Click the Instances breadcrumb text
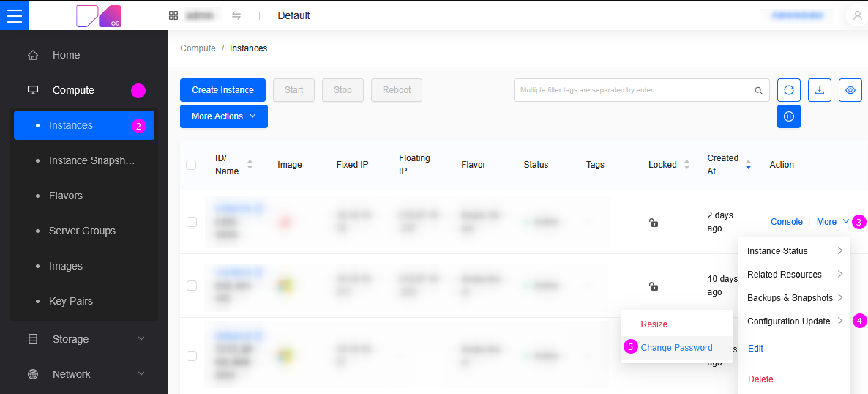This screenshot has width=868, height=394. [249, 48]
